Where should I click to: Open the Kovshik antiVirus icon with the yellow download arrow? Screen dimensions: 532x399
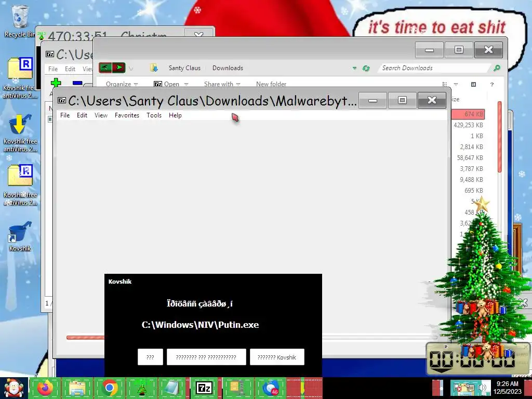tap(20, 132)
